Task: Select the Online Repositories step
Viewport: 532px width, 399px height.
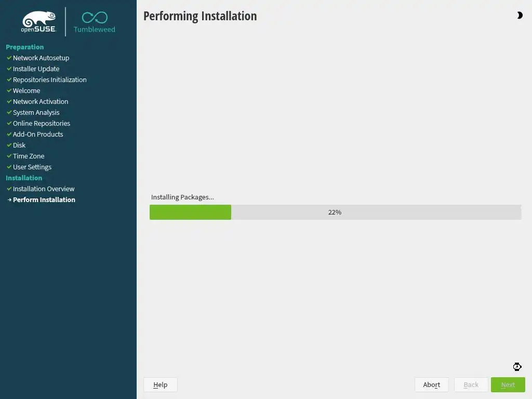Action: coord(42,124)
